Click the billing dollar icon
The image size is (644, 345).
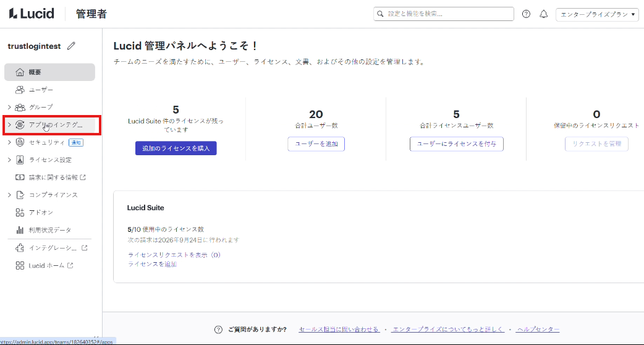pos(20,177)
